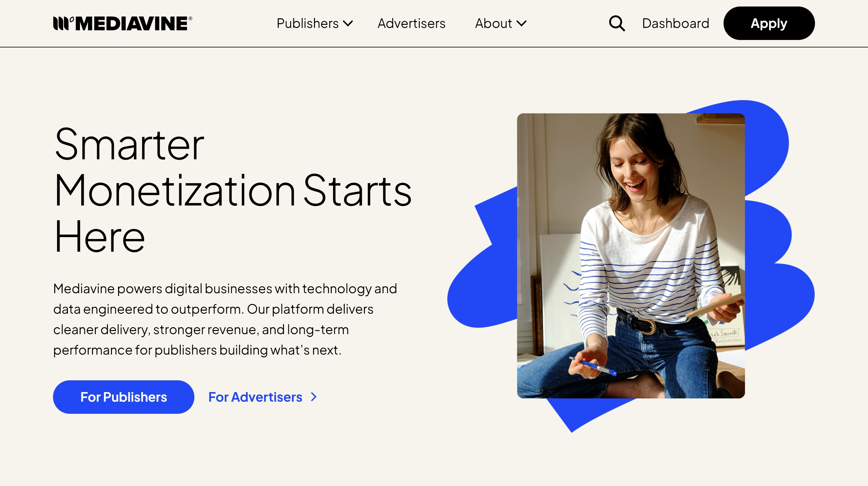The width and height of the screenshot is (868, 486).
Task: Expand the About dropdown chevron
Action: point(521,24)
